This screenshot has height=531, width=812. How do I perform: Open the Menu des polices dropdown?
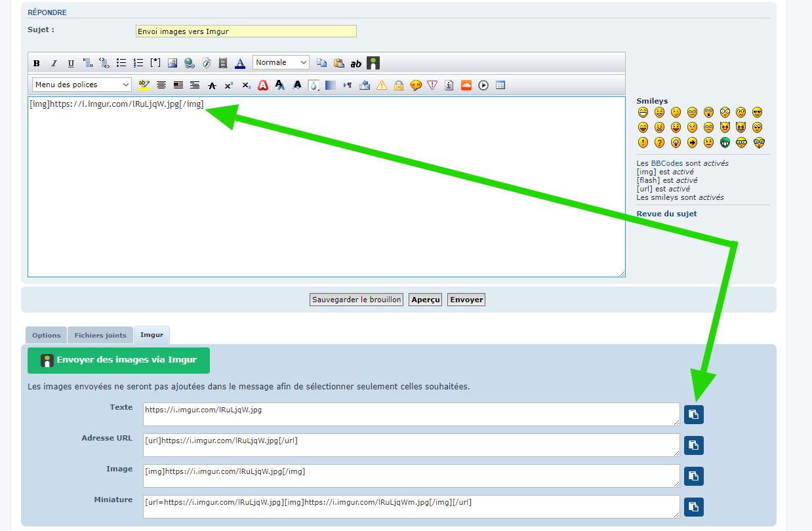[x=82, y=85]
